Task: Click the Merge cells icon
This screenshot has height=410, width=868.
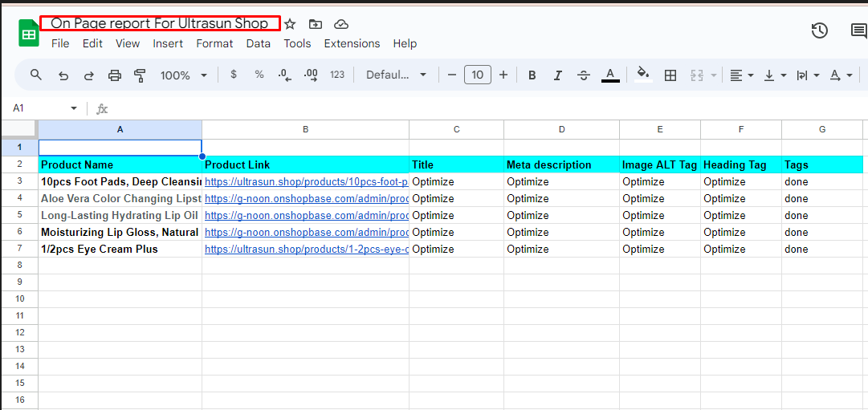Action: coord(696,75)
